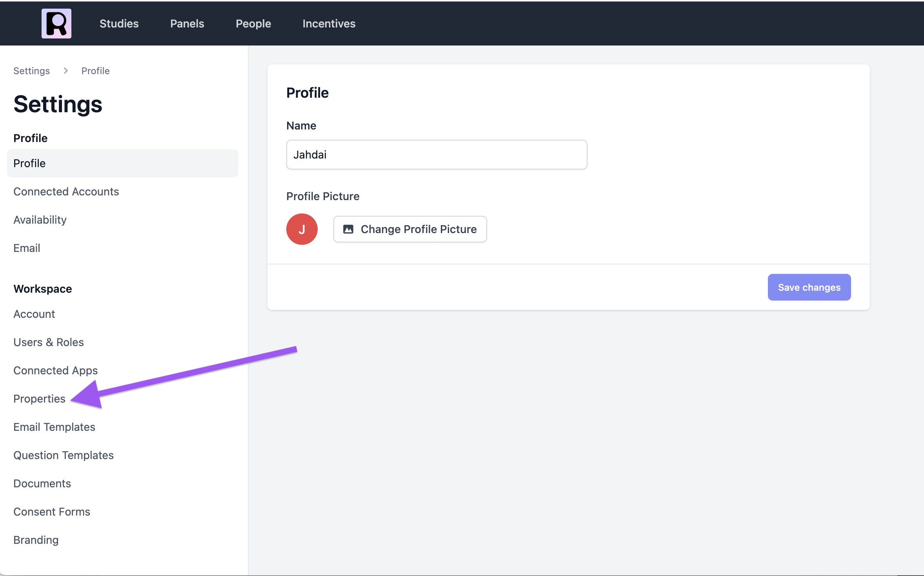
Task: Click the Change Profile Picture button
Action: (x=410, y=229)
